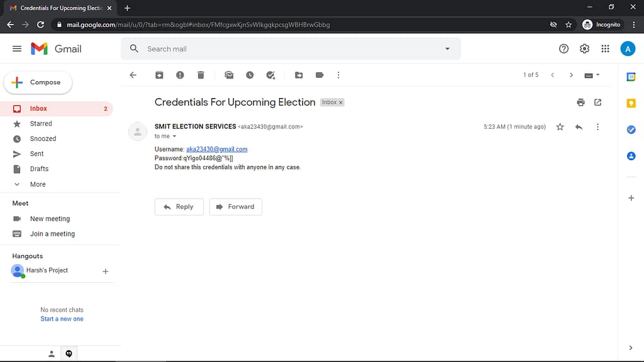Screen dimensions: 644x362
Task: Delete the email with trash icon
Action: pyautogui.click(x=201, y=75)
